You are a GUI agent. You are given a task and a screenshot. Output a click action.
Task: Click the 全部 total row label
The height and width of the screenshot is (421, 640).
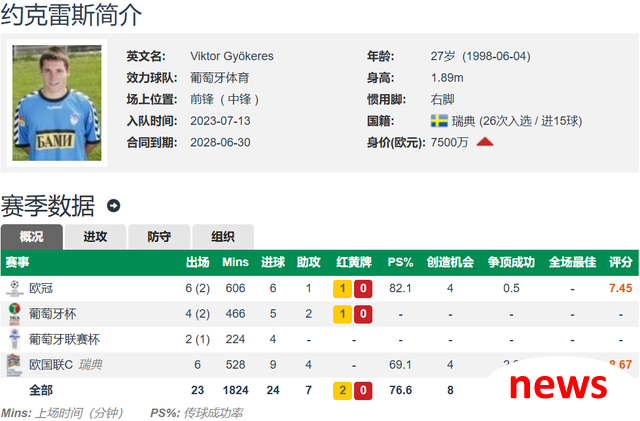pyautogui.click(x=41, y=390)
